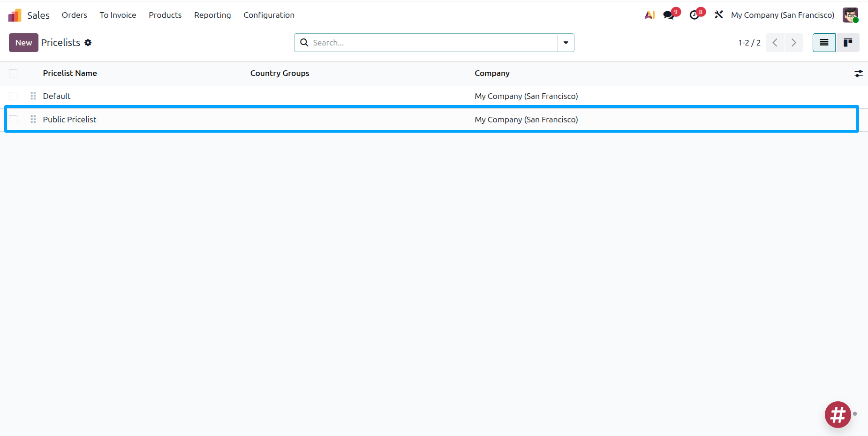
Task: Switch to kanban view
Action: click(x=848, y=42)
